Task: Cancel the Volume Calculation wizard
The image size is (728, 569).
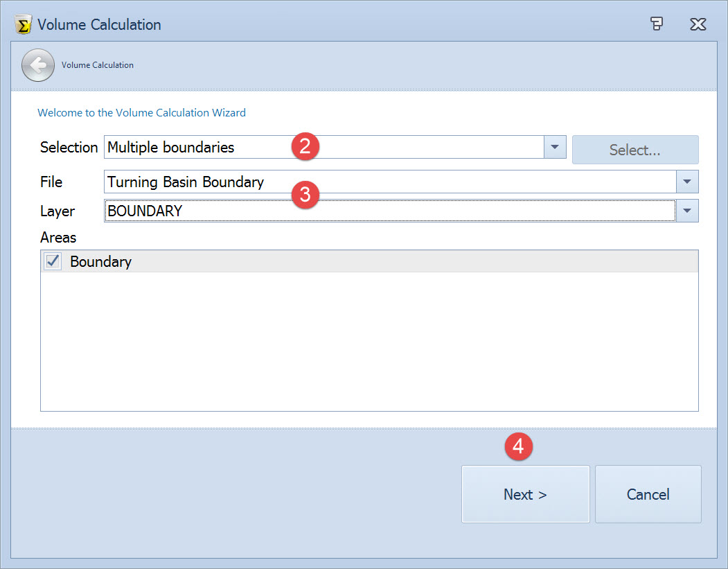Action: click(x=648, y=494)
